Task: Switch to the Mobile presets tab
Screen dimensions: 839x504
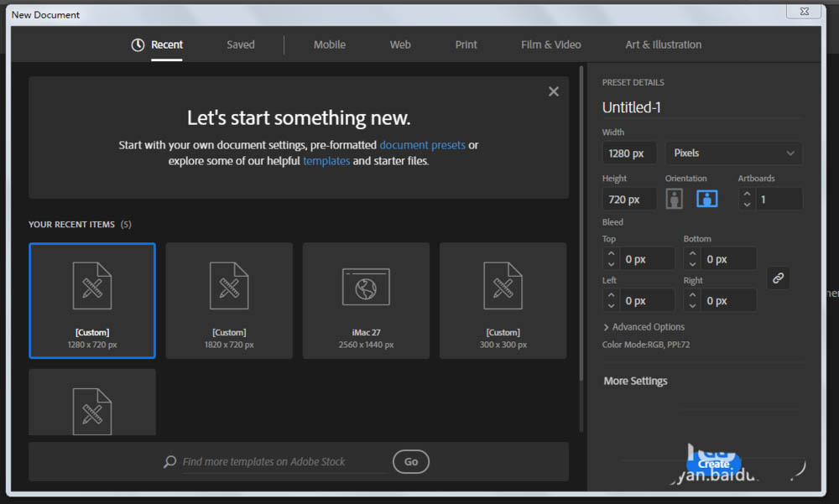Action: tap(329, 45)
